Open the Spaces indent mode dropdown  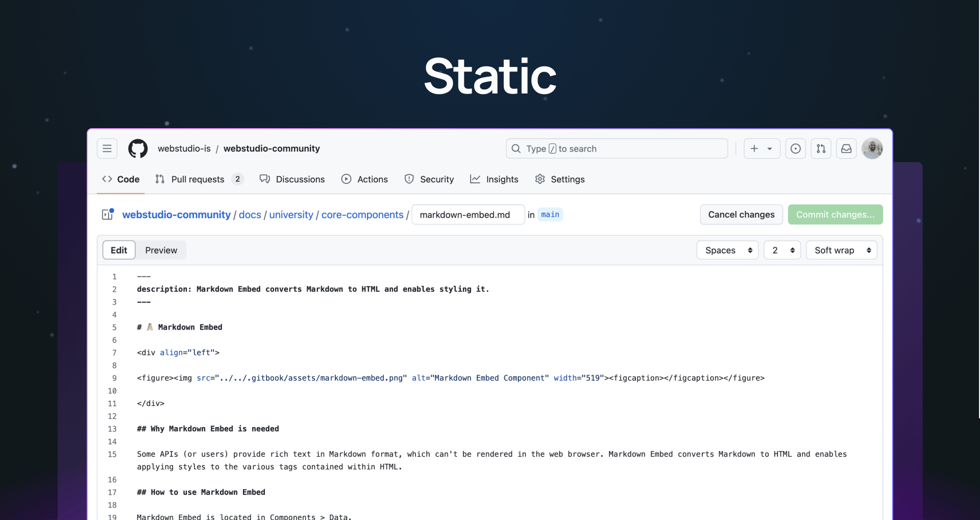pos(727,250)
